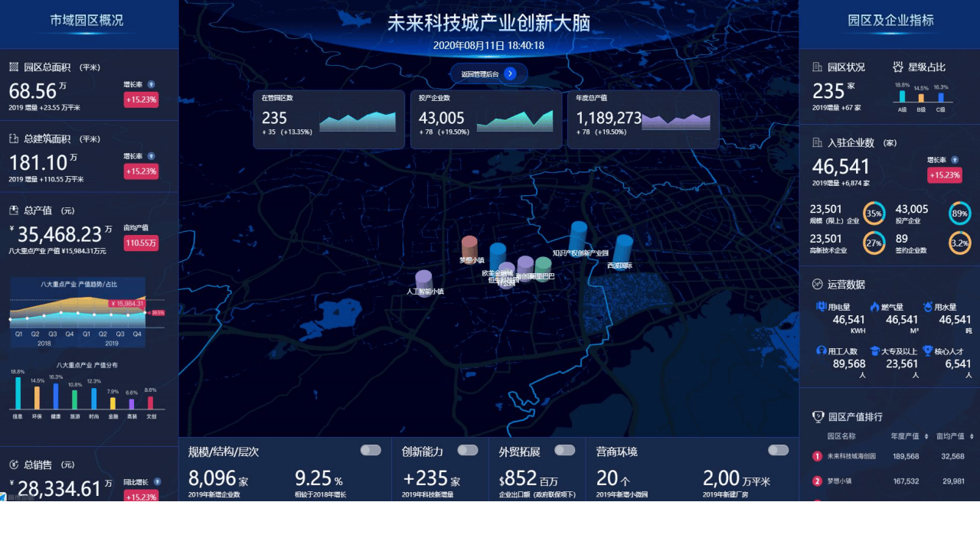Screen dimensions: 980x551
Task: Toggle the 营商环境 switch
Action: [779, 450]
